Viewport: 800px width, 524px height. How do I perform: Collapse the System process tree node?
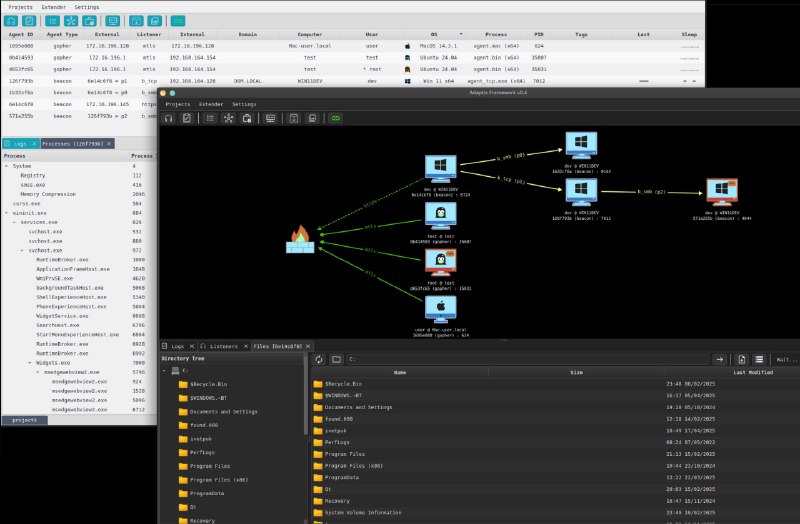(6, 166)
